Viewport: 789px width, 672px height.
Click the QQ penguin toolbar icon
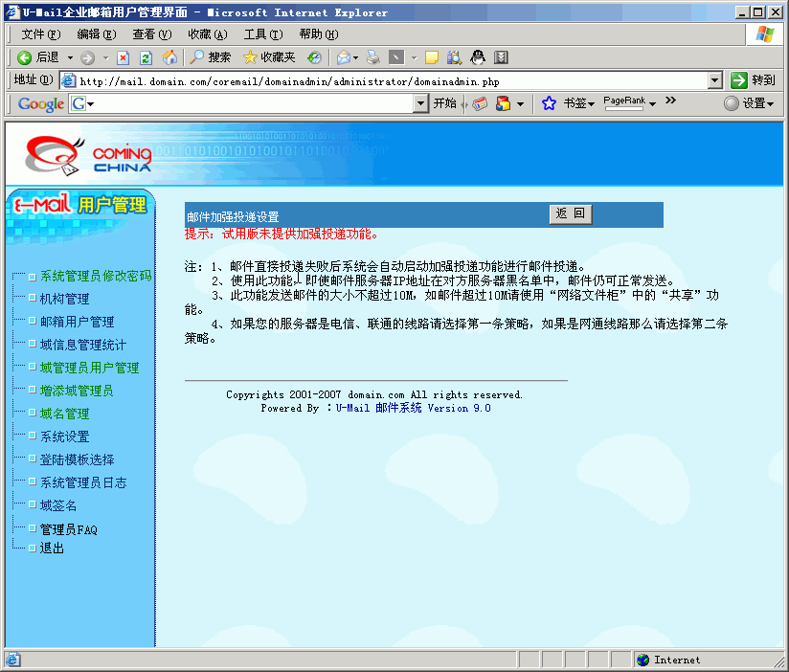477,57
